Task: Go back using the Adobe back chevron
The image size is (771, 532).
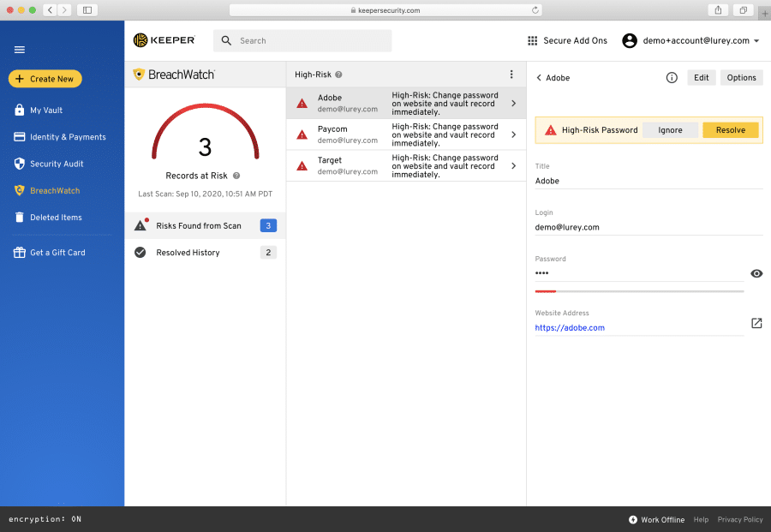Action: click(539, 78)
